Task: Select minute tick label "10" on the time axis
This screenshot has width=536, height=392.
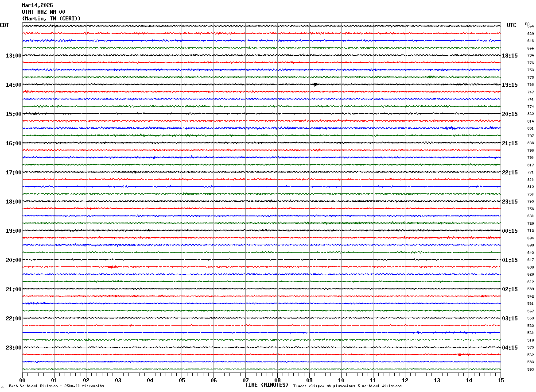Action: click(x=341, y=380)
